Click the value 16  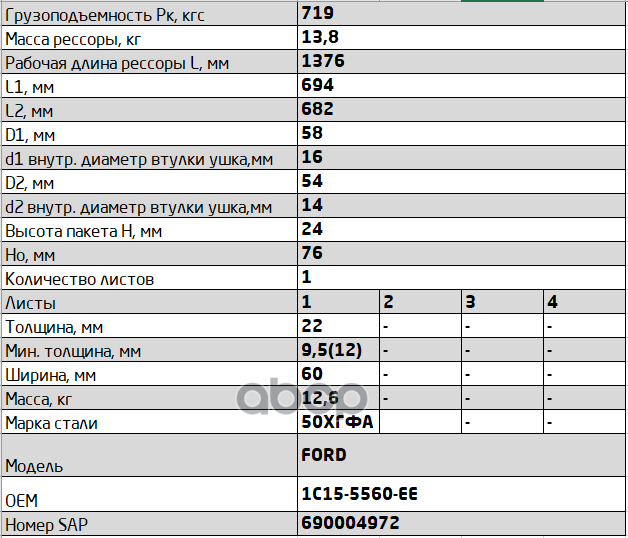click(312, 157)
